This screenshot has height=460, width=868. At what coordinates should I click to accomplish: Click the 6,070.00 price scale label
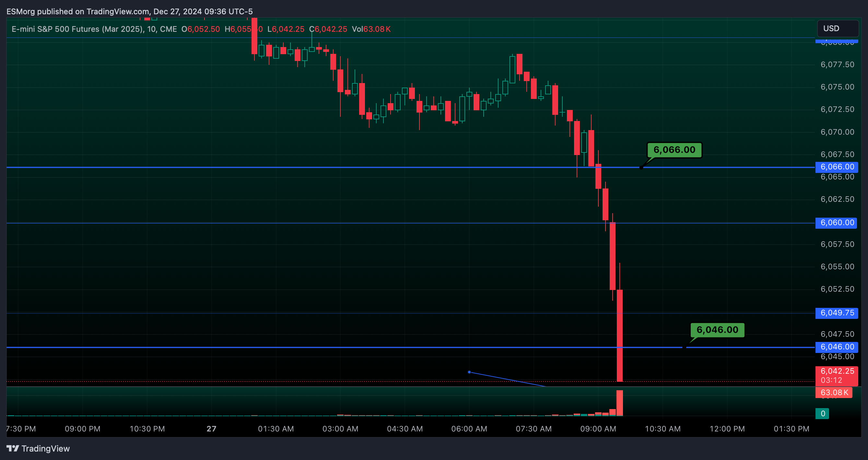pos(837,132)
